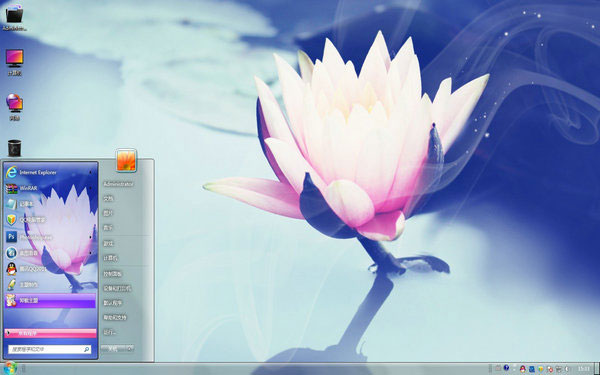
Task: Open All Programs (所有程序) list
Action: click(51, 333)
